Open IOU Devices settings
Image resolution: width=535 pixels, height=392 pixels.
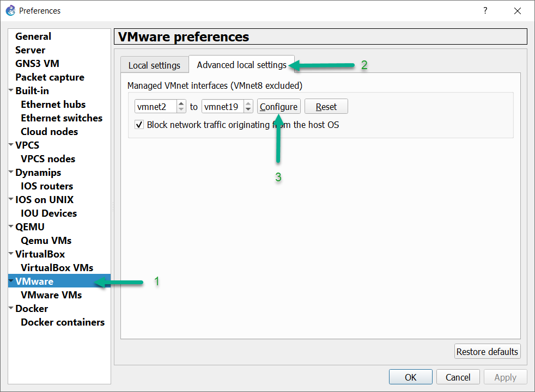point(49,213)
